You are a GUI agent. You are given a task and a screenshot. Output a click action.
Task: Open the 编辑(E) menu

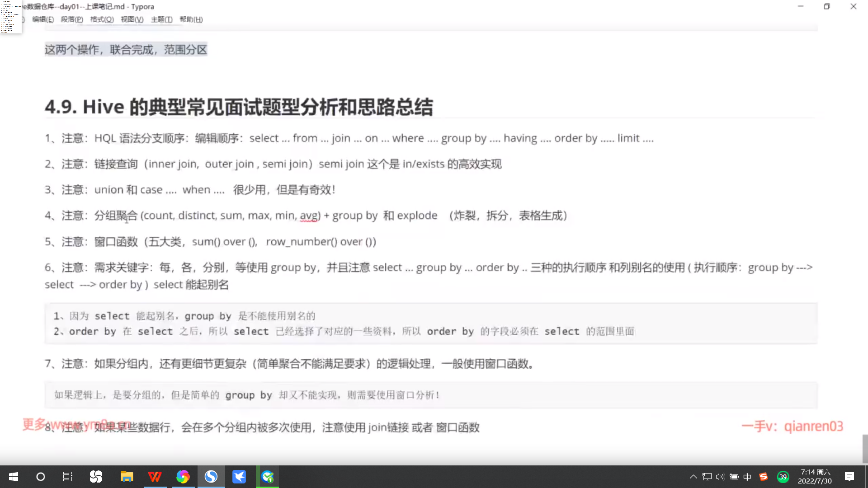point(43,19)
